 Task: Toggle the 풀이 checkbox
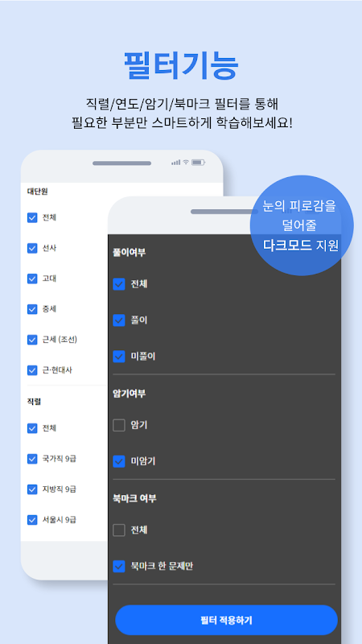(118, 320)
